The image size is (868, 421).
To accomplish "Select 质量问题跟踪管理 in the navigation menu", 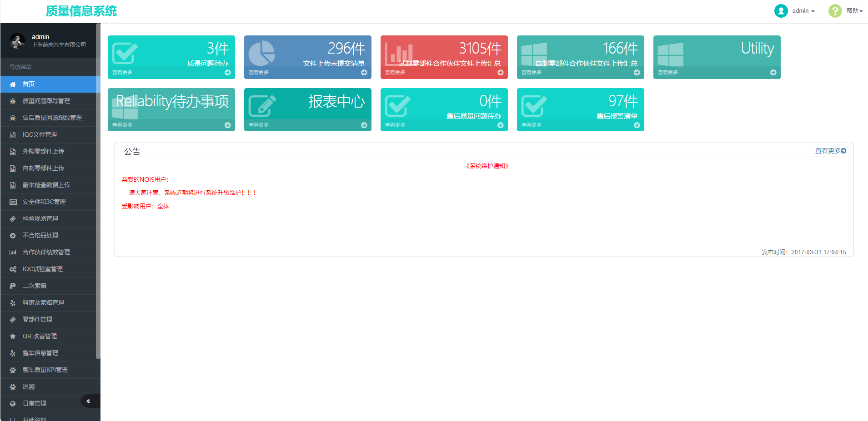I will (45, 101).
